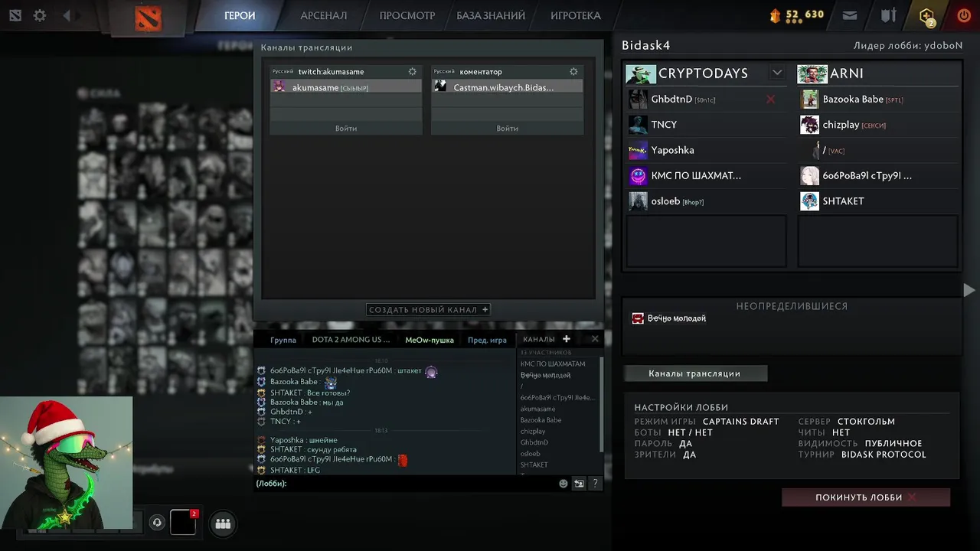Click СОЗДАТЬ НОВЫЙ КАНАЛ button
The image size is (980, 551).
coord(429,310)
